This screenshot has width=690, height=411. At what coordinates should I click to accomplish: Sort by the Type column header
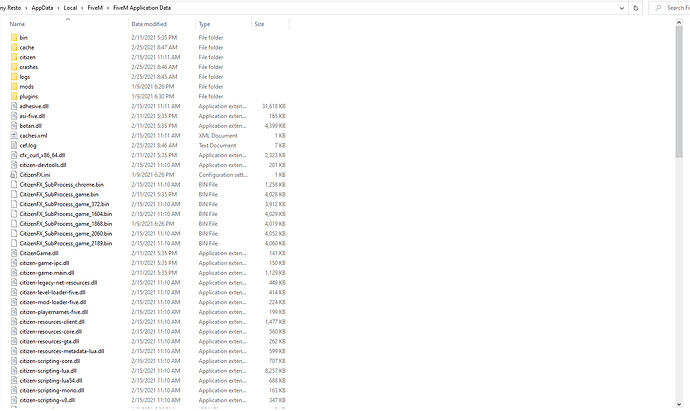pyautogui.click(x=204, y=24)
